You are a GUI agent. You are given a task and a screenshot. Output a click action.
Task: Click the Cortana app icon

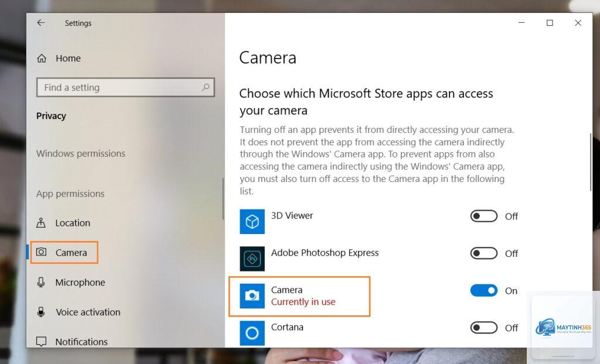tap(252, 333)
